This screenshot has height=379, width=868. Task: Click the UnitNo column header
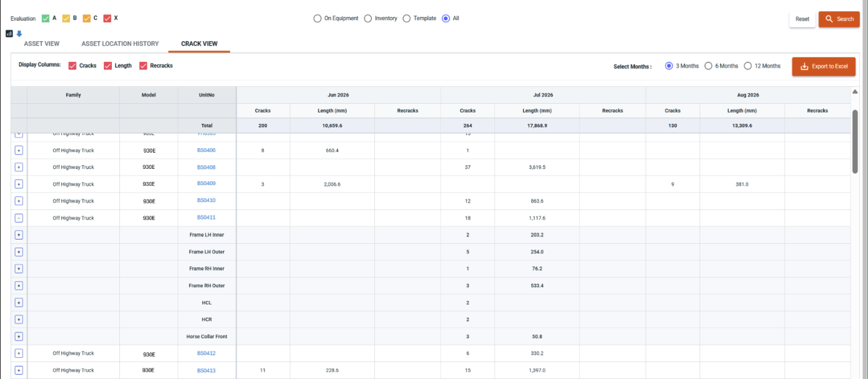tap(207, 95)
